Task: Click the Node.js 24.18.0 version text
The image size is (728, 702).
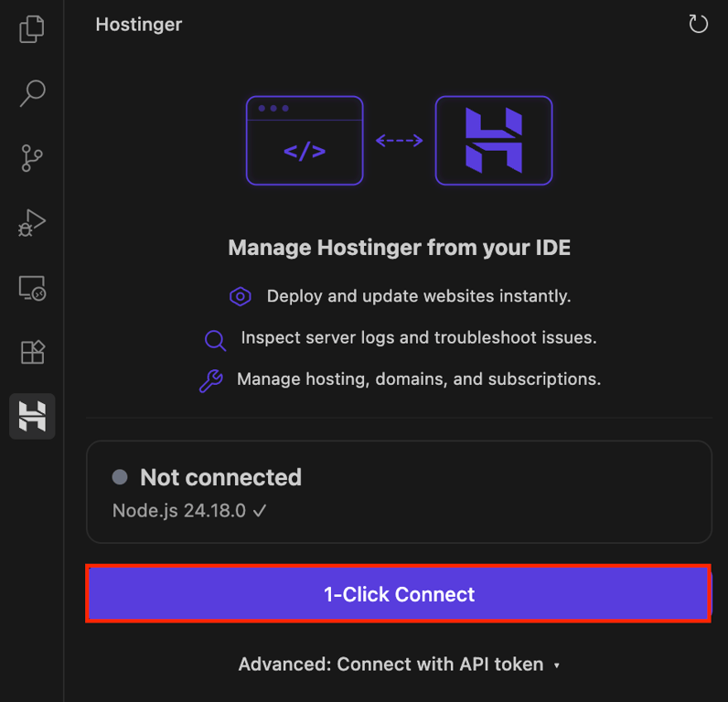Action: point(179,511)
